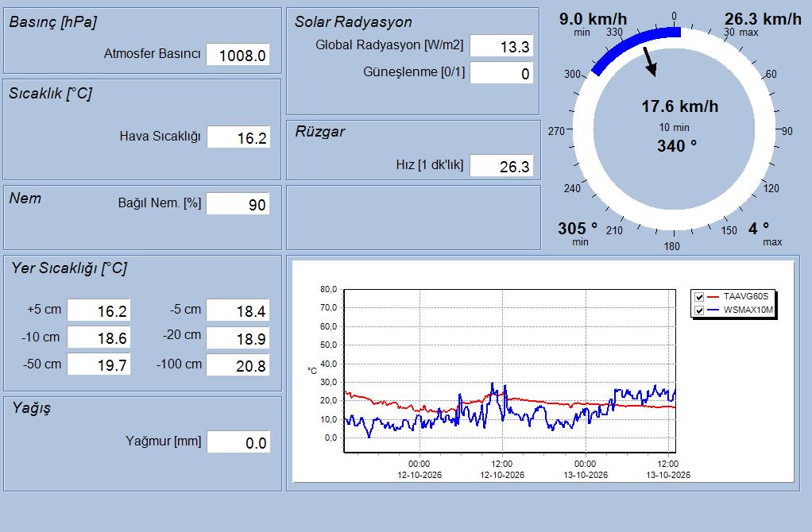Image resolution: width=812 pixels, height=532 pixels.
Task: Click the Yer Sıcaklığı [°C] panel title
Action: click(x=69, y=268)
